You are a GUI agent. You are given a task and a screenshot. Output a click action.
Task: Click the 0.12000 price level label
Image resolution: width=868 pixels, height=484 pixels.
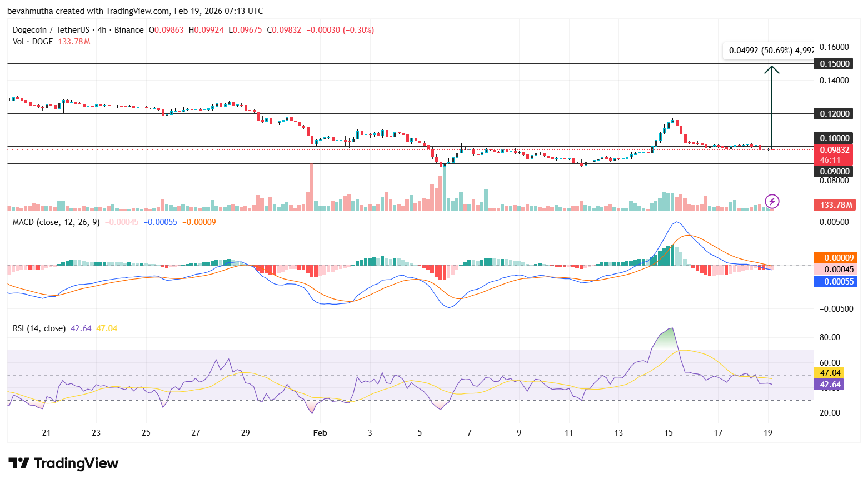[x=834, y=113]
